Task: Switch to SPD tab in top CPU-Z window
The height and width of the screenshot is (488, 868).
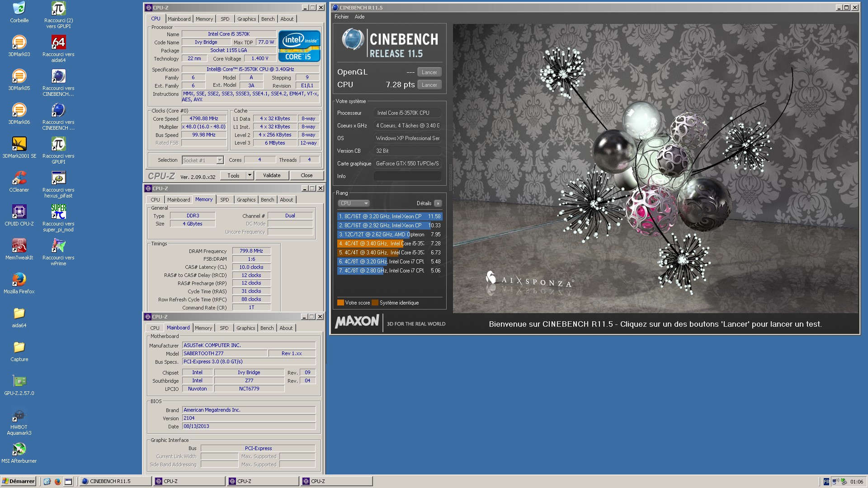Action: click(x=225, y=19)
